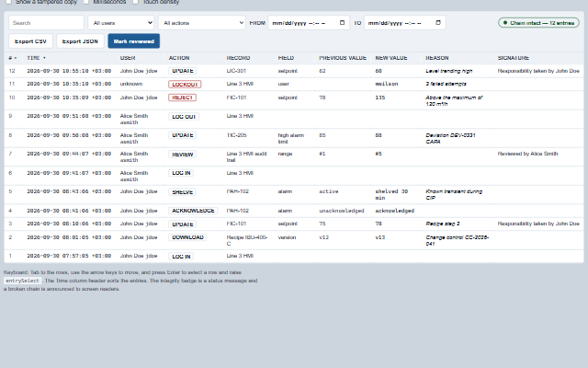Click the ACTION column header

coord(179,58)
